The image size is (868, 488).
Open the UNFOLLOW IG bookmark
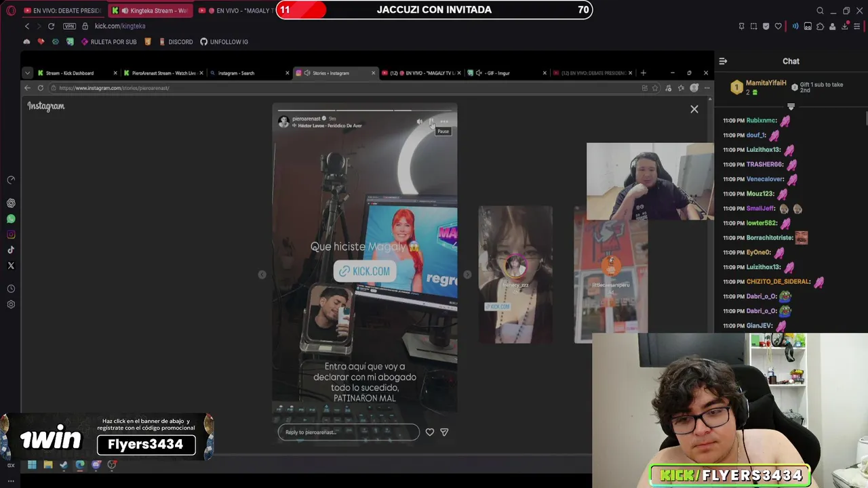click(x=224, y=42)
